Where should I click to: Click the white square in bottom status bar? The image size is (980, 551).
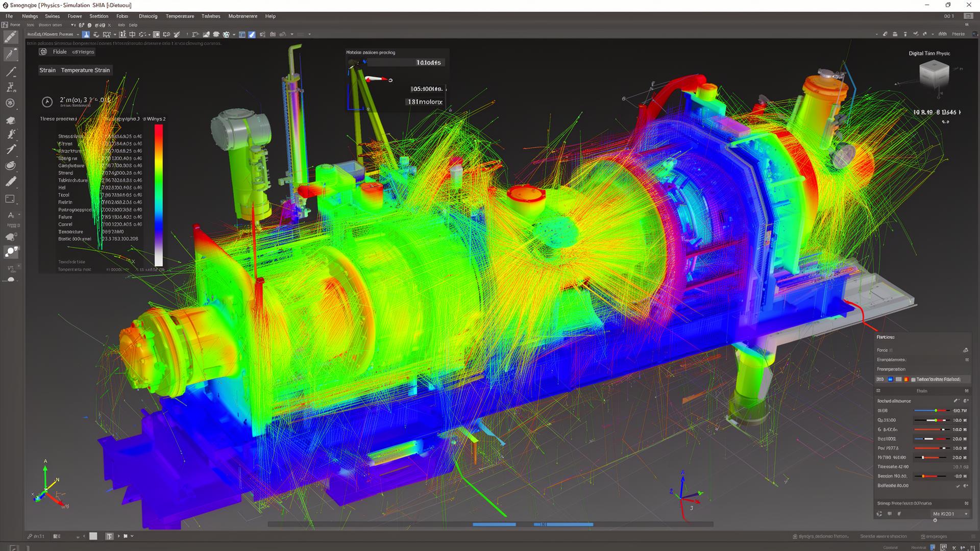93,536
